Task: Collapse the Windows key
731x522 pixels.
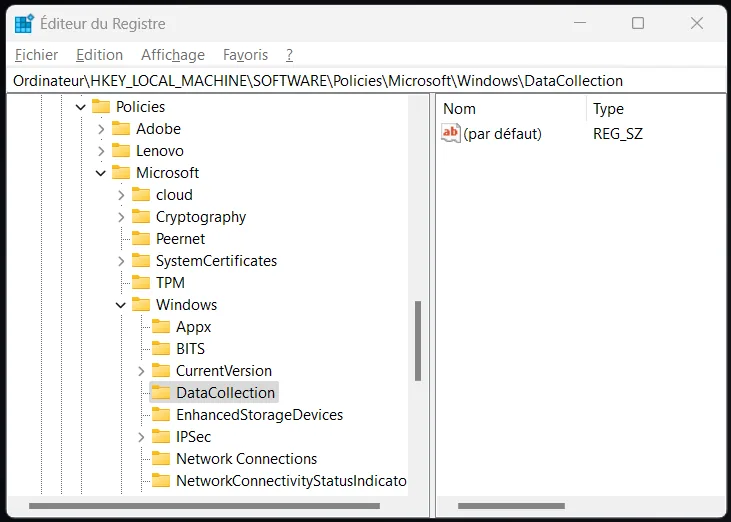Action: click(121, 305)
